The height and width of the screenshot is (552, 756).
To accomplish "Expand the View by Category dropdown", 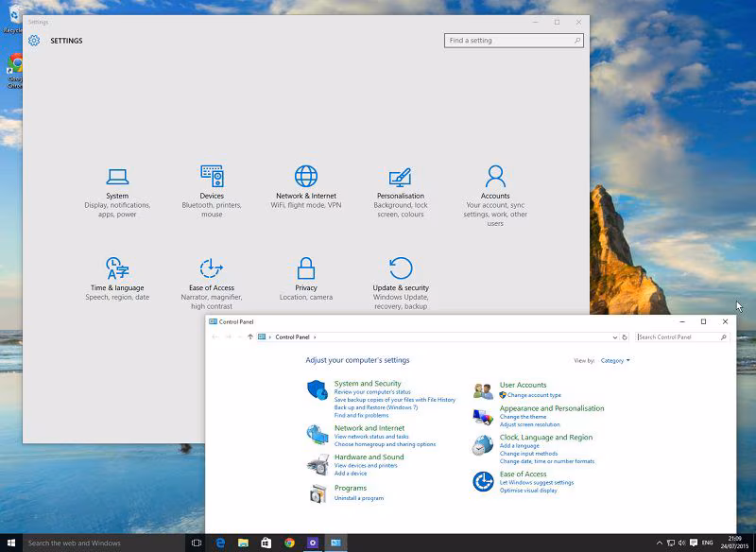I will click(615, 360).
